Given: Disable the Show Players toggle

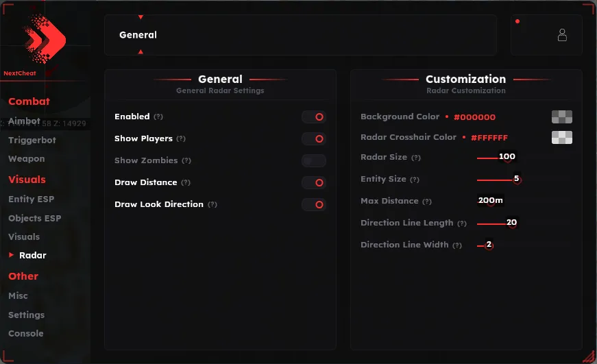Looking at the screenshot, I should 314,139.
